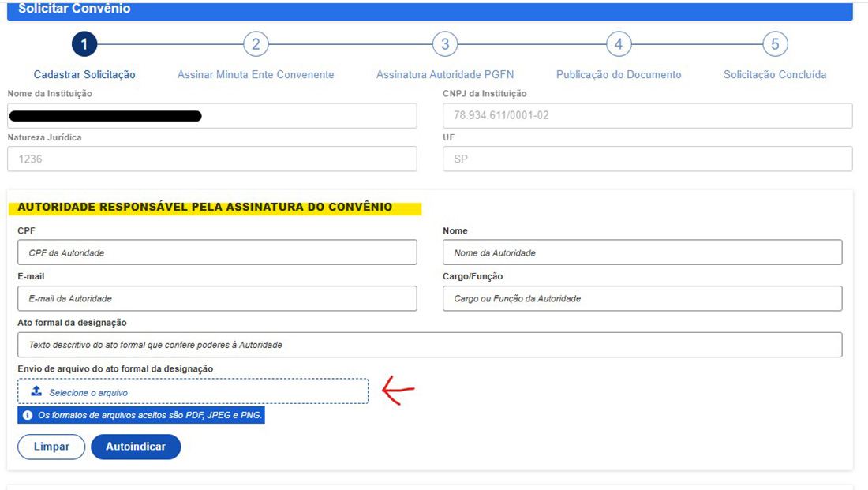Click the info icon on file formats notice
The width and height of the screenshot is (868, 490).
pos(27,415)
